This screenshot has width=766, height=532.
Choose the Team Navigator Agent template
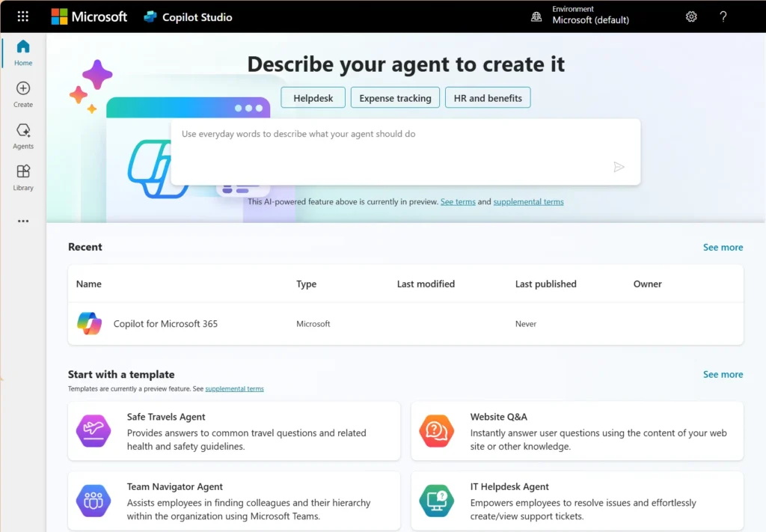point(234,501)
